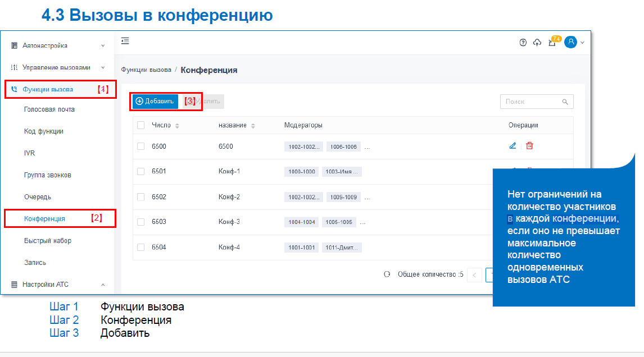Click the Автонастройка sidebar icon
644x357 pixels.
point(15,45)
